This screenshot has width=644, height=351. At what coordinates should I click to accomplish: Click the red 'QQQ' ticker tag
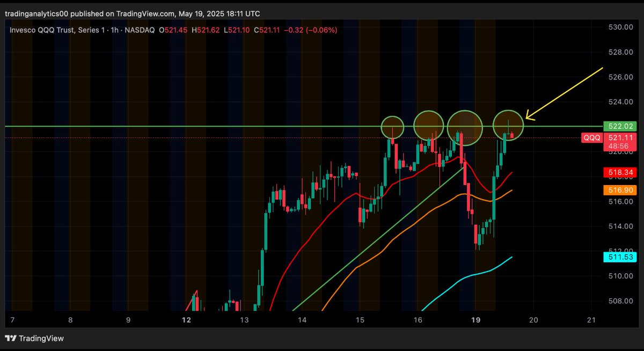click(x=592, y=138)
